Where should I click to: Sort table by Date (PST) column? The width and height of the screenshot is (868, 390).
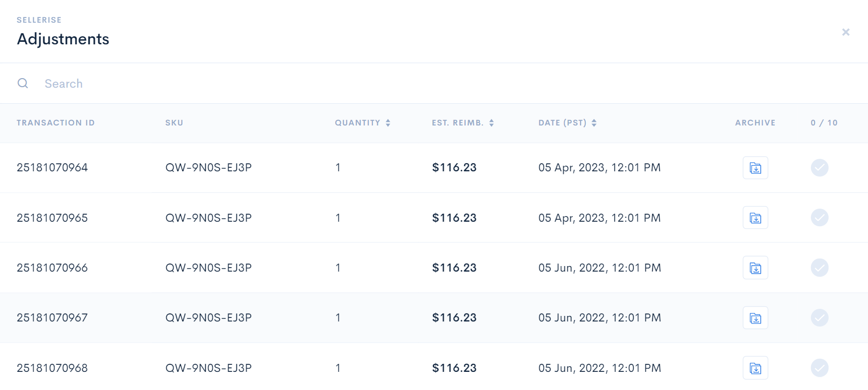pyautogui.click(x=568, y=123)
